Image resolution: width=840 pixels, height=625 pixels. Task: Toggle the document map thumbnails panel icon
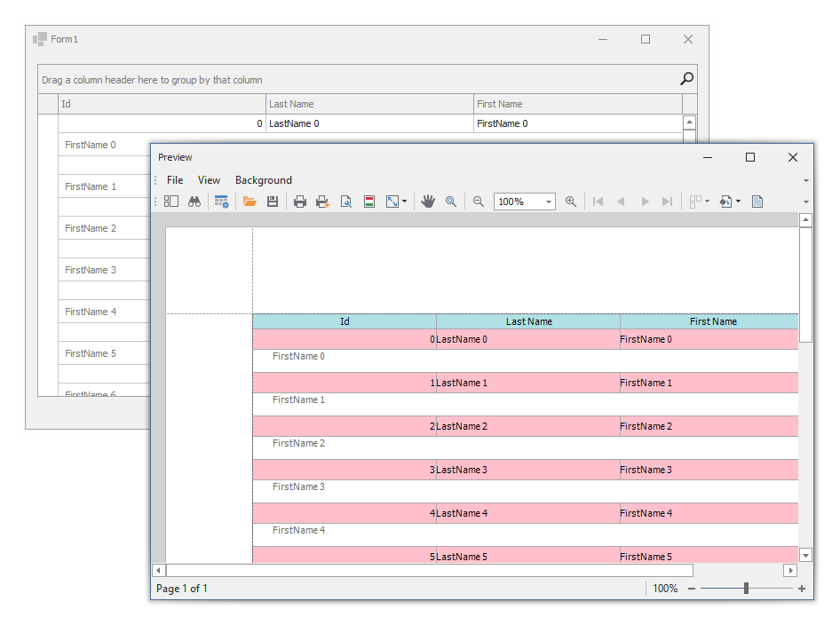(x=171, y=202)
